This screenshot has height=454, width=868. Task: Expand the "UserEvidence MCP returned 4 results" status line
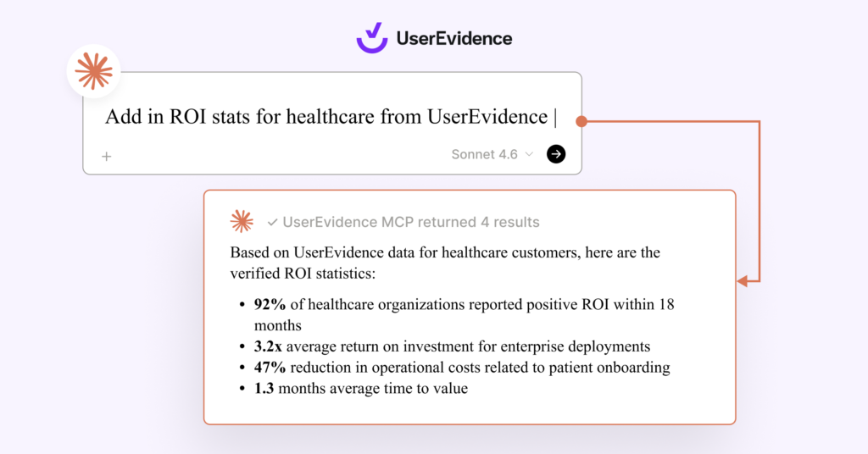coord(410,222)
